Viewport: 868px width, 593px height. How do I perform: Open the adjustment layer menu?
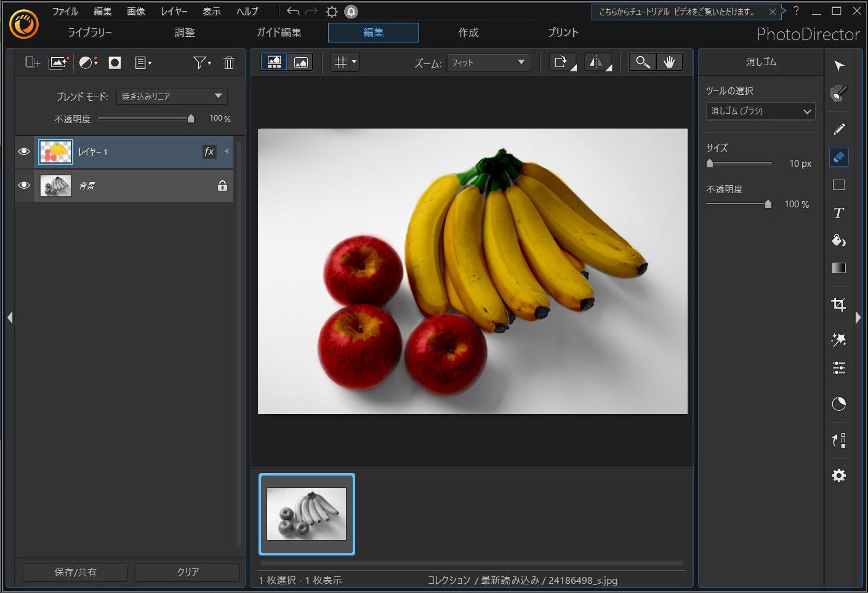coord(88,63)
